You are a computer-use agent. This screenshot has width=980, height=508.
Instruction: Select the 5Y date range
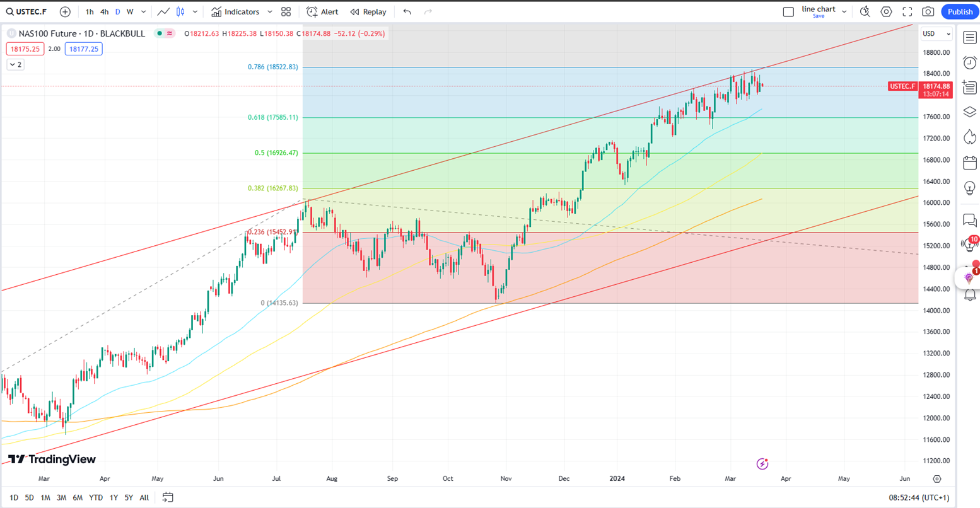pos(129,498)
